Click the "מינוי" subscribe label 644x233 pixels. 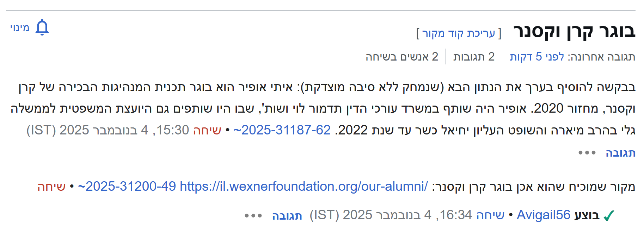20,28
